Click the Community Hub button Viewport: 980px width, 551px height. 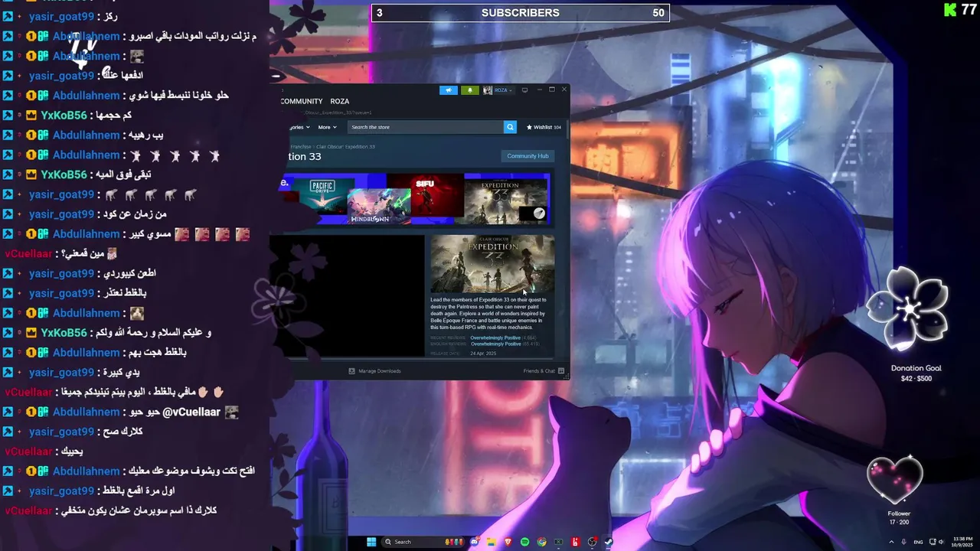click(528, 156)
